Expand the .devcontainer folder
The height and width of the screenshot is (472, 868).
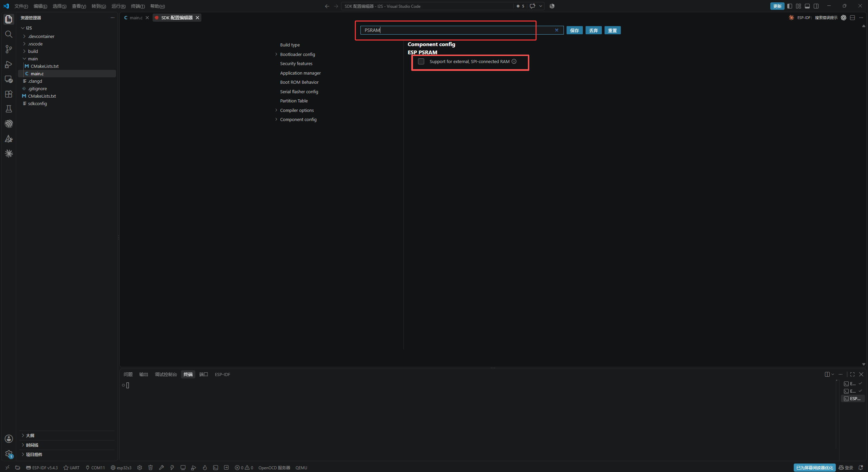(41, 36)
